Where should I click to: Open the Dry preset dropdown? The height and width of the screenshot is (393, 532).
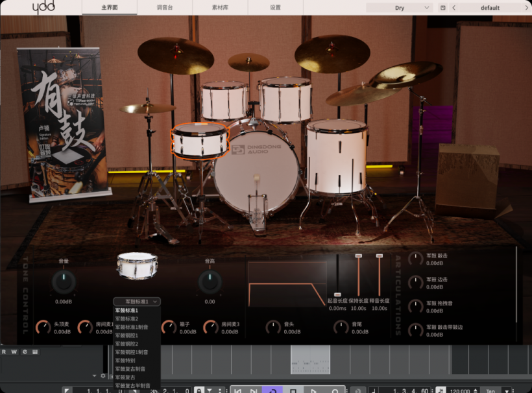[x=400, y=8]
